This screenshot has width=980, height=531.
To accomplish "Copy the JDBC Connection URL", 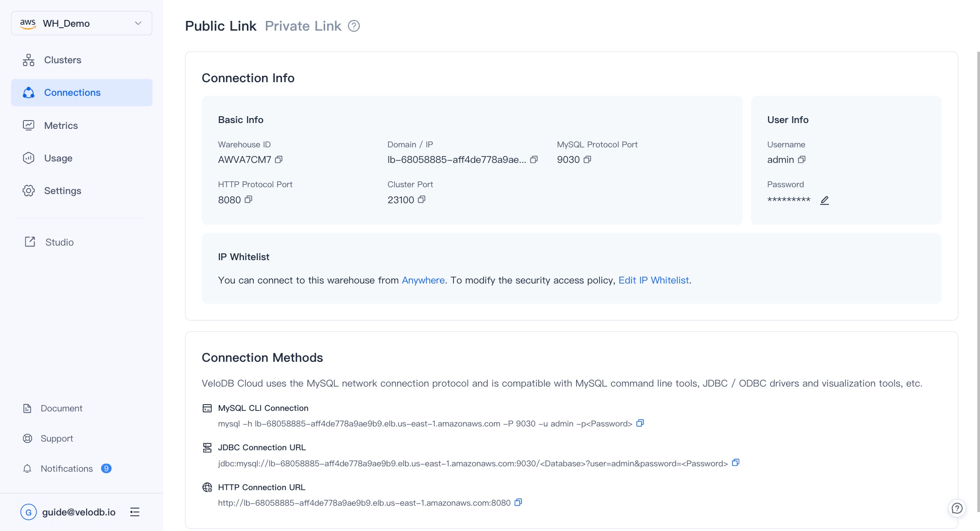I will coord(735,463).
